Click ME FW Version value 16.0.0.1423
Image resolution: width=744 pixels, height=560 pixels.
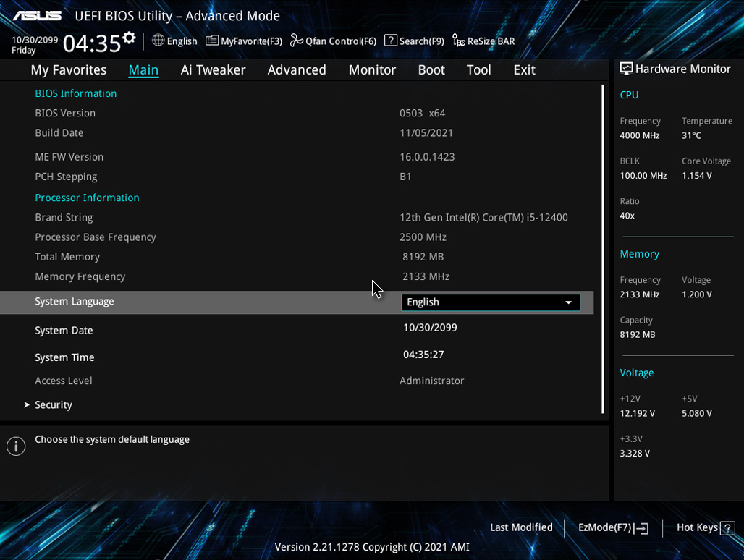(x=427, y=157)
